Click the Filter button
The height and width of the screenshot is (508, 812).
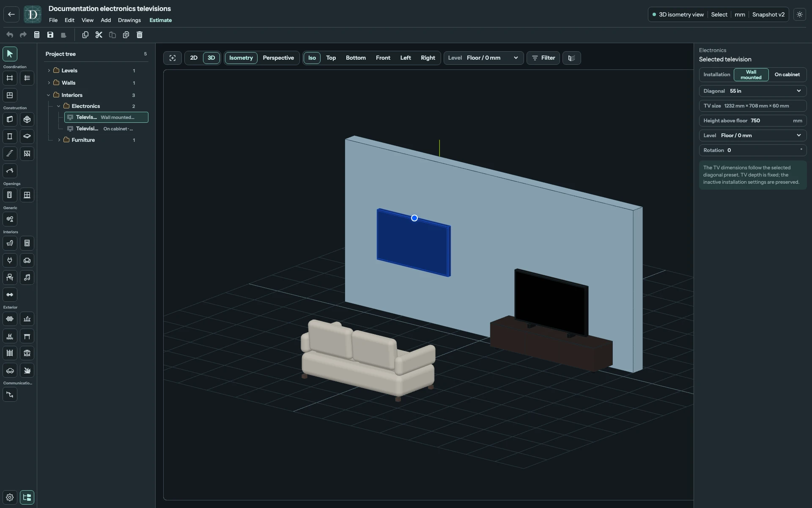click(543, 58)
